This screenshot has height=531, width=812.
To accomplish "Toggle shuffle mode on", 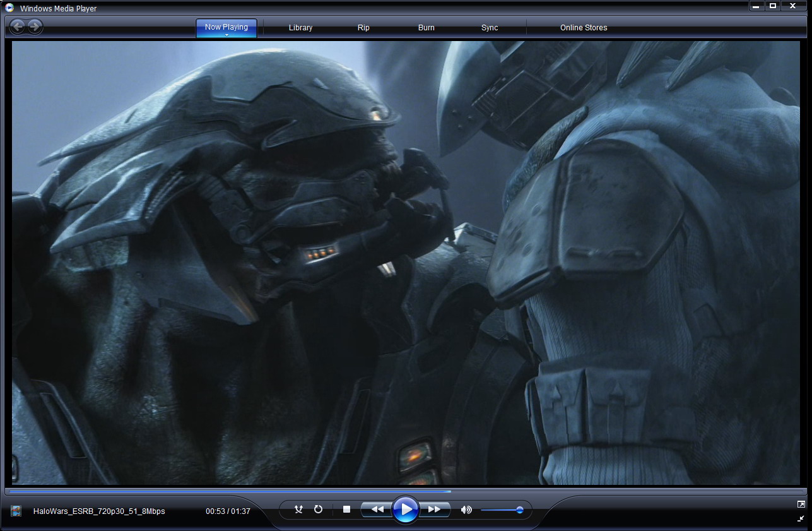I will 299,510.
